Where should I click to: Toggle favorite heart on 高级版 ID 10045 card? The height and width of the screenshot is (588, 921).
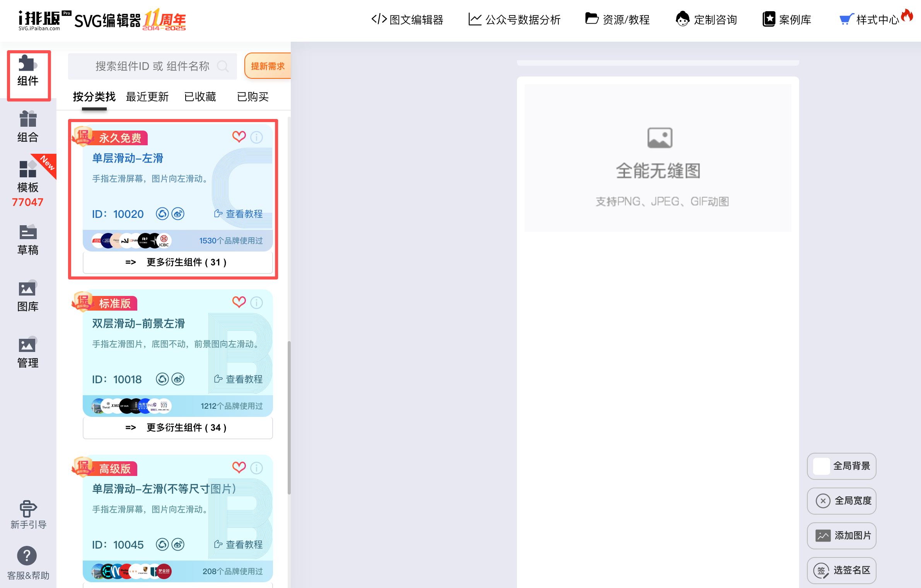(239, 467)
